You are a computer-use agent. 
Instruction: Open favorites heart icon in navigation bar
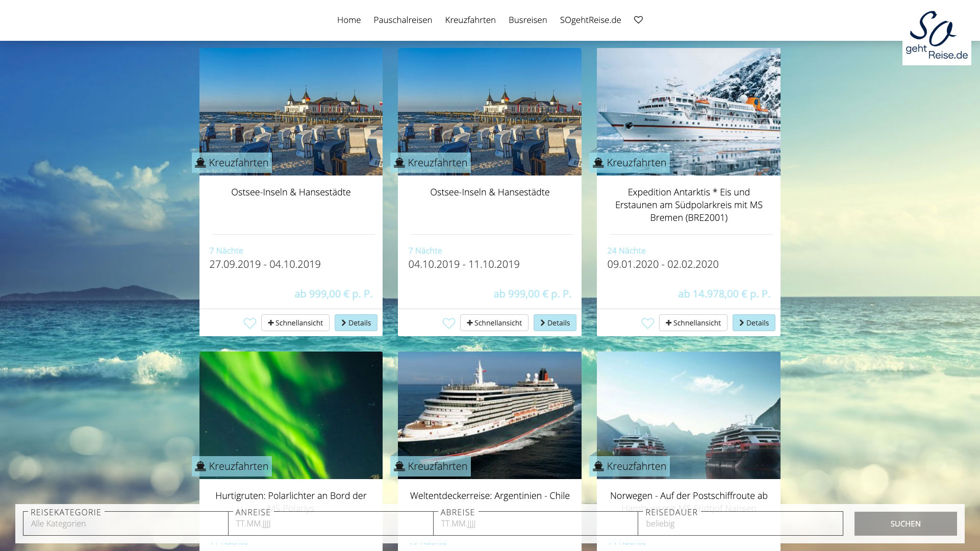tap(638, 20)
